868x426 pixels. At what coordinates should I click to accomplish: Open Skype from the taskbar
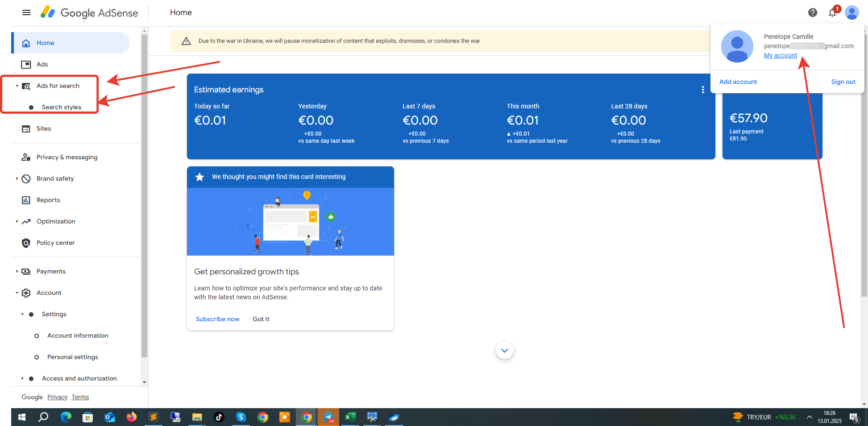click(241, 417)
